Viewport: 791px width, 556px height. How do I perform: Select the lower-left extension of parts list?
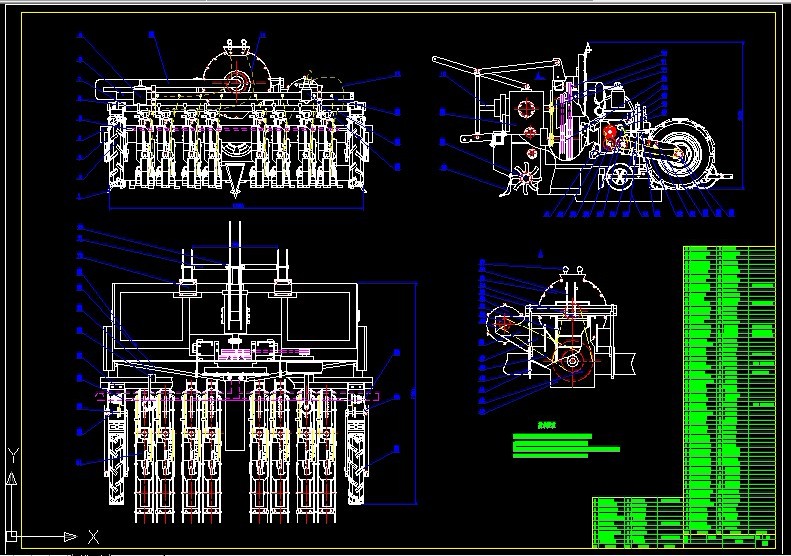pos(638,522)
